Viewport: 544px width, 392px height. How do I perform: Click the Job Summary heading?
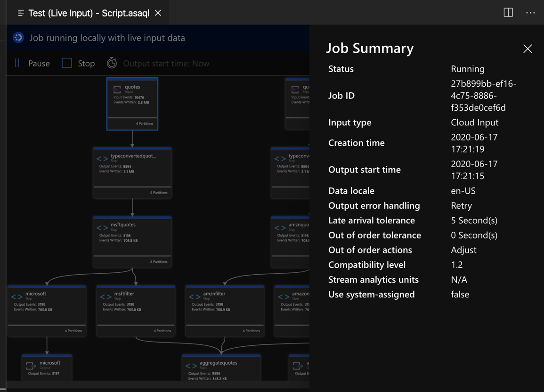[369, 48]
